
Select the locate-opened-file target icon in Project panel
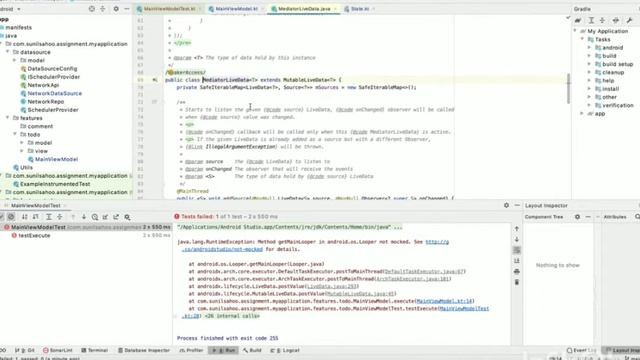(91, 9)
